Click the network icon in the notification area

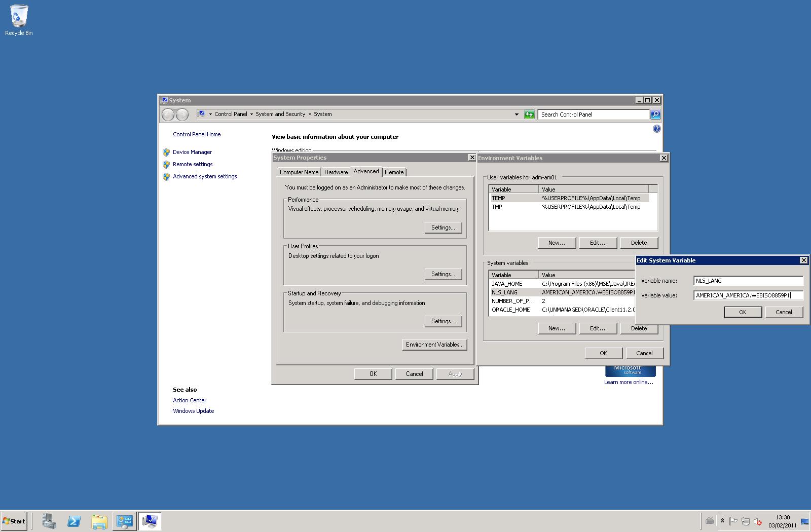click(x=745, y=521)
